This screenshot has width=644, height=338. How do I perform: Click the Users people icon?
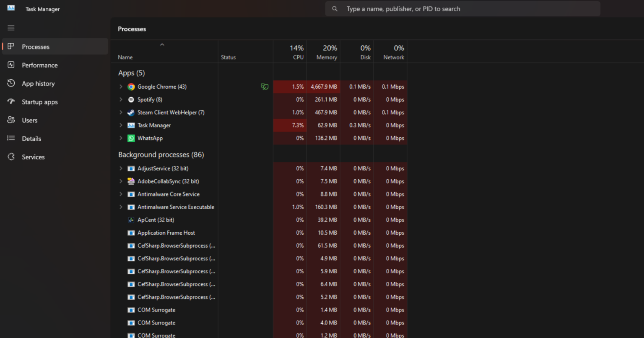tap(11, 120)
